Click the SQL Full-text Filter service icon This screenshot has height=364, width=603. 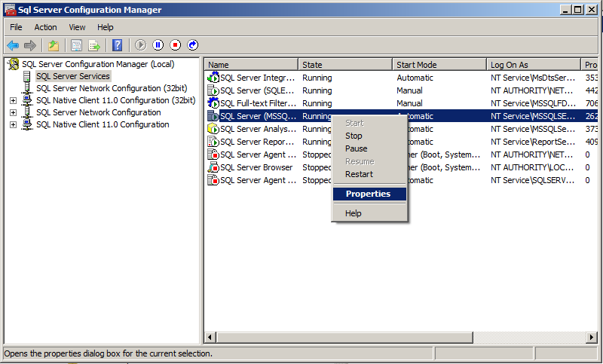213,103
